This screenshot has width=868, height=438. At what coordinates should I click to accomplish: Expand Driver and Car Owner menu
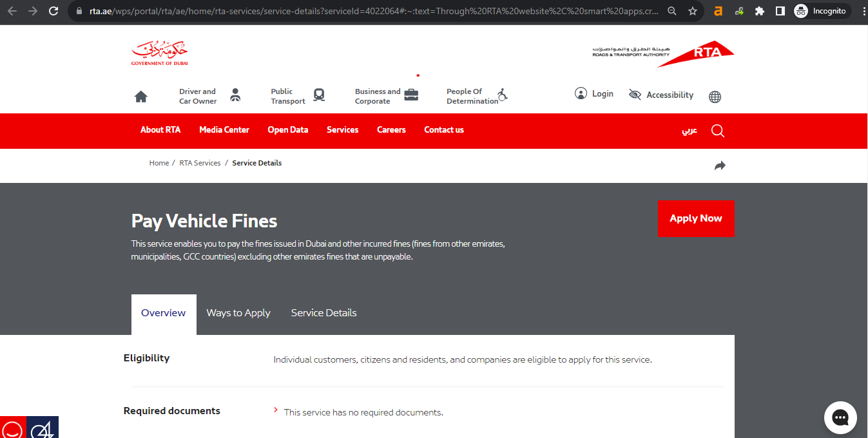click(209, 96)
